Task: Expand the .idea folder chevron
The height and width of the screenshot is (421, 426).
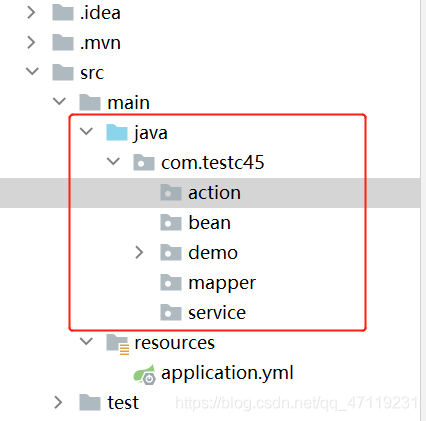Action: pos(31,13)
